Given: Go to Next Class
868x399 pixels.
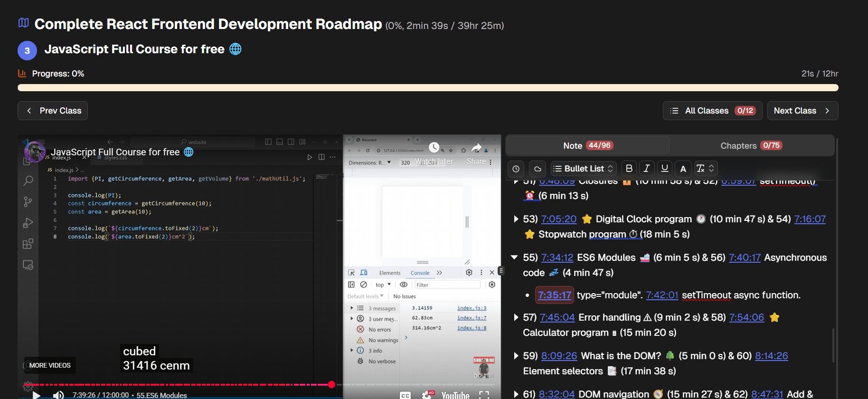Looking at the screenshot, I should pos(802,111).
